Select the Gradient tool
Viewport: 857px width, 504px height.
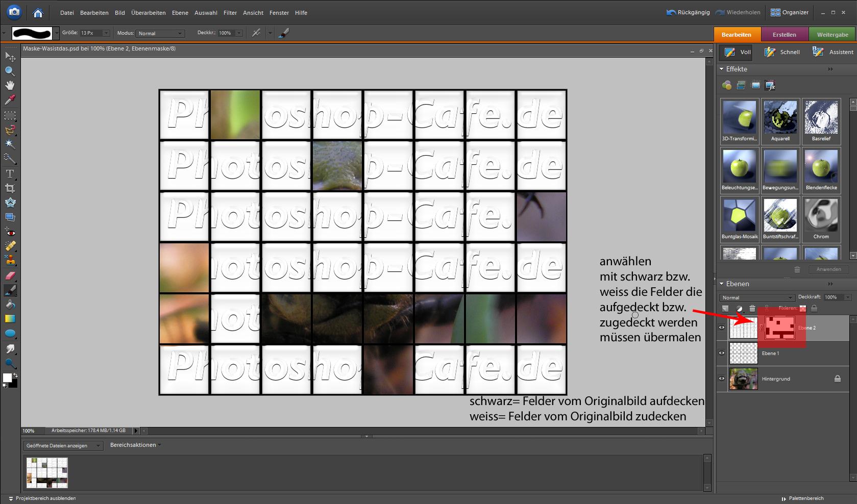(10, 319)
